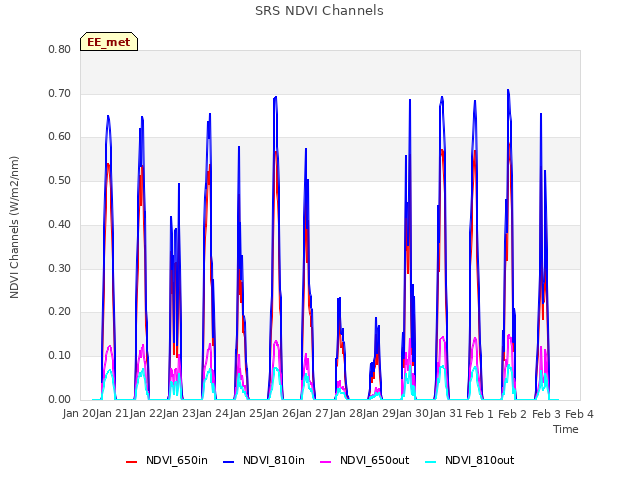This screenshot has width=640, height=480.
Task: Click the Feb 4 x-axis label
Action: point(579,414)
